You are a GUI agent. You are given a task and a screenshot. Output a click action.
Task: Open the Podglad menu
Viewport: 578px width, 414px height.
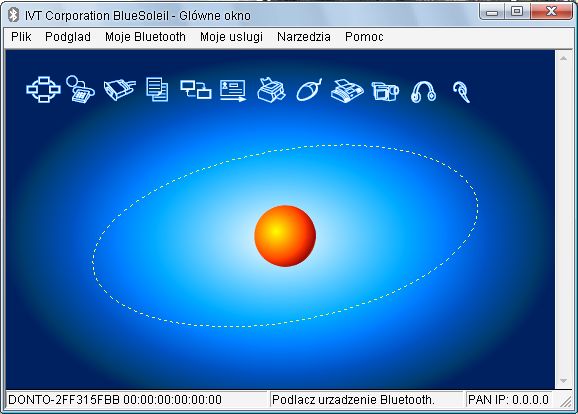tap(68, 37)
